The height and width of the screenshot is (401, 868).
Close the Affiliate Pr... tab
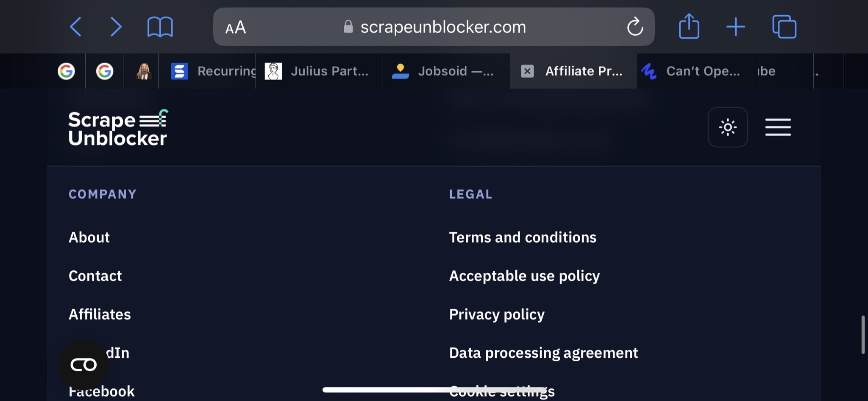pos(527,71)
